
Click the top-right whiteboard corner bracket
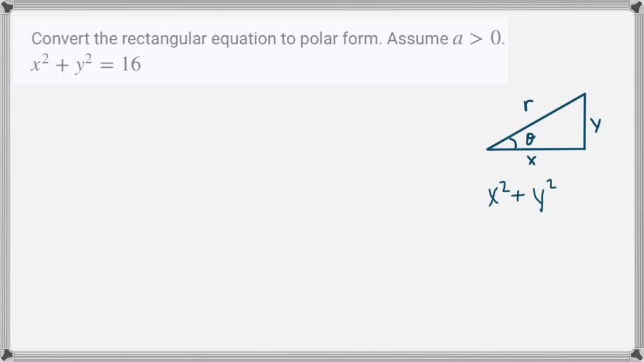637,6
